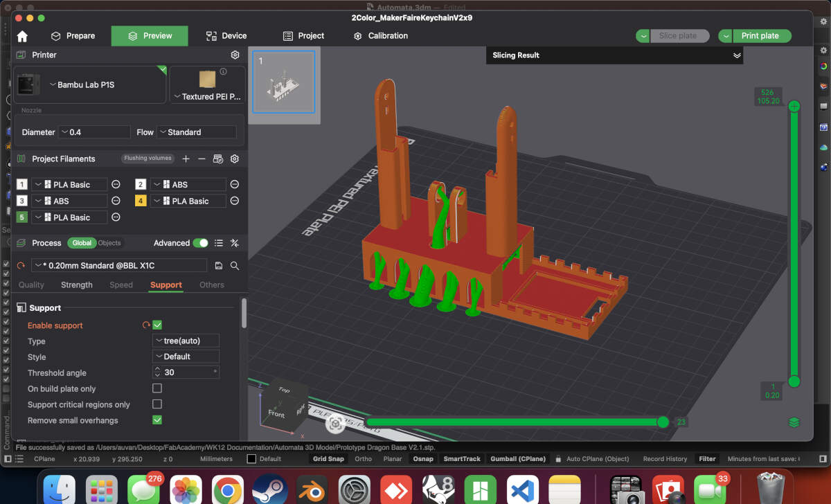Toggle Enable support checkbox
The height and width of the screenshot is (504, 831).
pos(157,325)
